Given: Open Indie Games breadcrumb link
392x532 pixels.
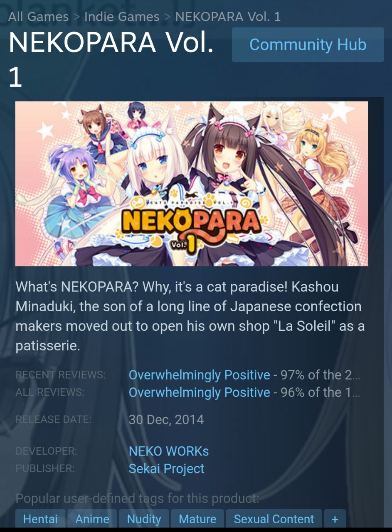Looking at the screenshot, I should click(x=122, y=17).
